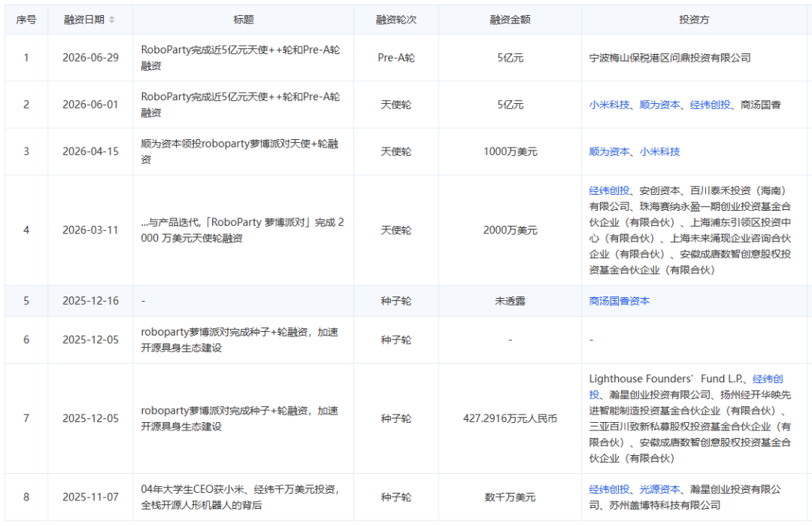Viewport: 812px width, 526px height.
Task: Click the Pre-A轮 round cell
Action: tap(396, 57)
